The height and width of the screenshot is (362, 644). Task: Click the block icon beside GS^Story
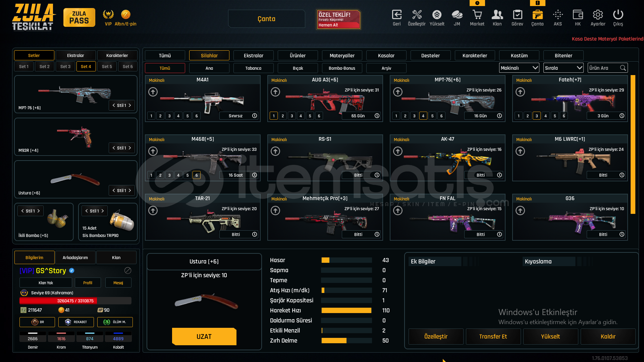pos(128,270)
